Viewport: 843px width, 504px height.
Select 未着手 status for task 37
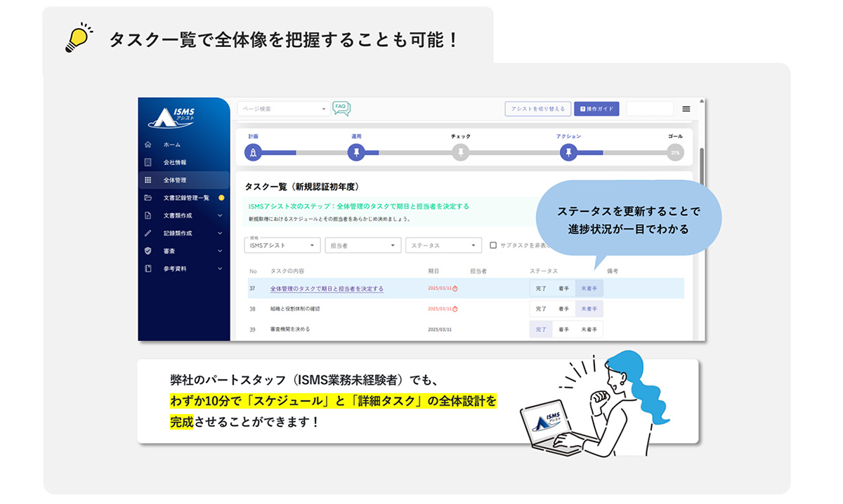(x=589, y=289)
